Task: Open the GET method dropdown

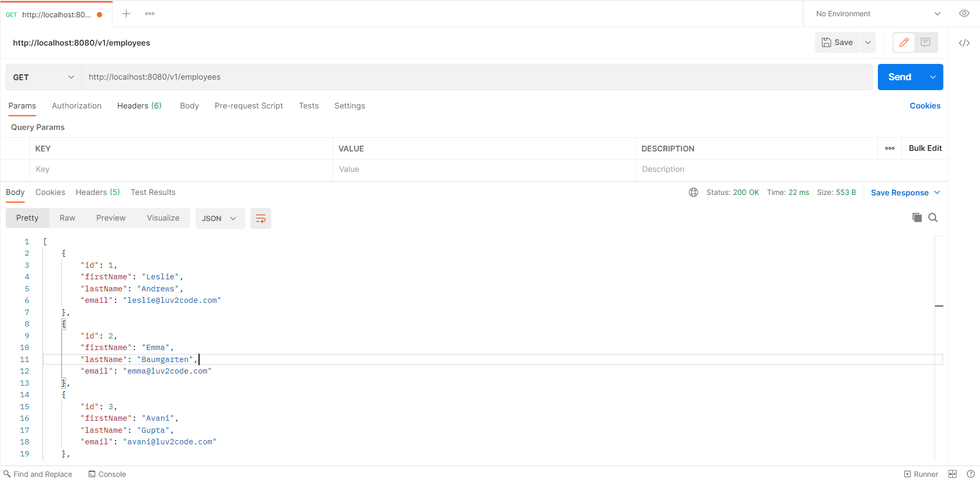Action: click(42, 77)
